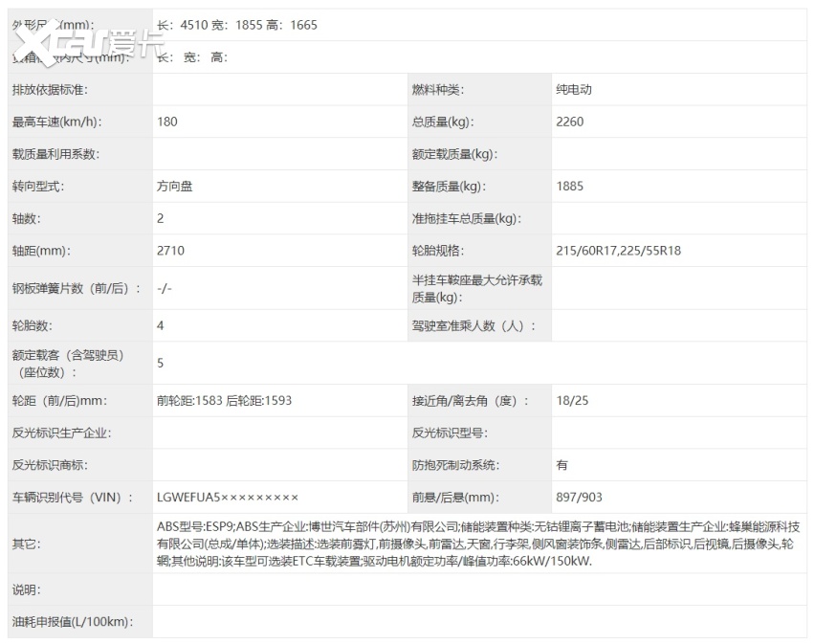The width and height of the screenshot is (815, 644).
Task: Click the XCAR watermark logo
Action: coord(91,41)
